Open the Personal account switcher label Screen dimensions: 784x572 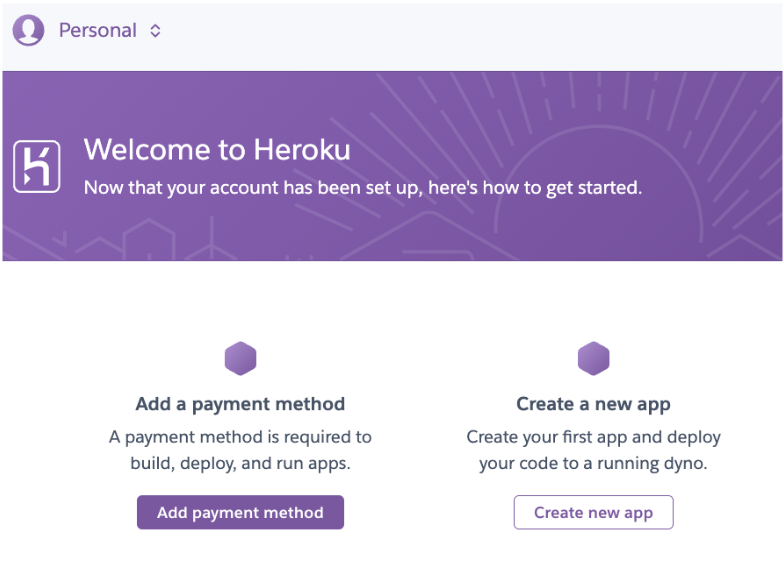click(x=97, y=31)
